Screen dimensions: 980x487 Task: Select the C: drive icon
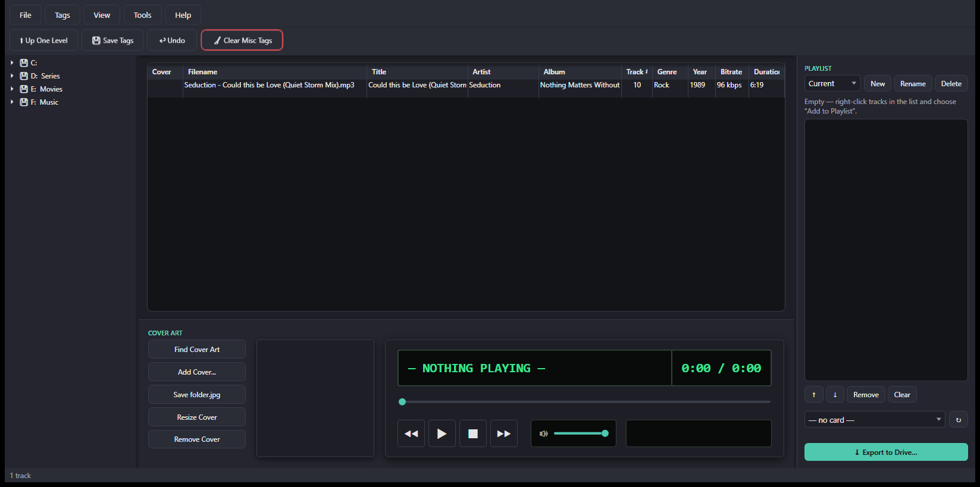click(x=24, y=62)
